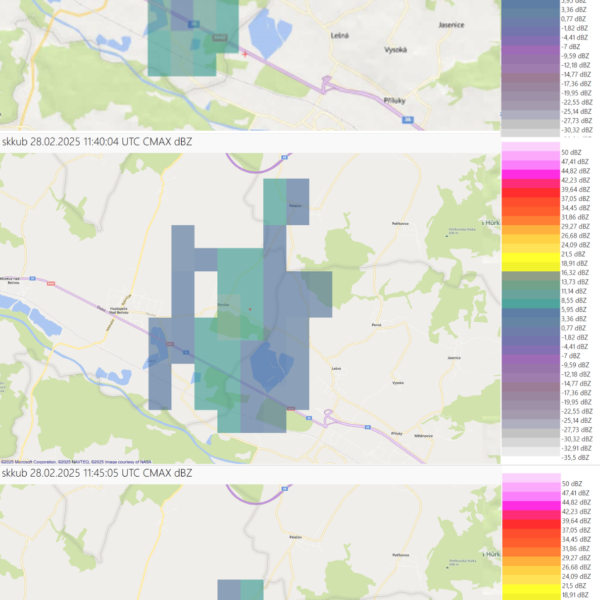600x600 pixels.
Task: Click the Vysoká label on the top map
Action: [x=396, y=50]
